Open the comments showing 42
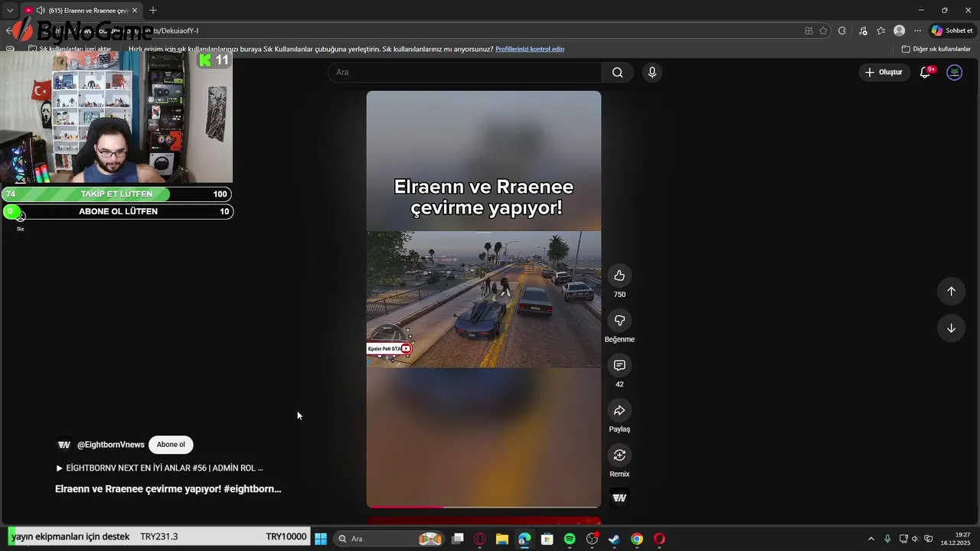 (619, 366)
